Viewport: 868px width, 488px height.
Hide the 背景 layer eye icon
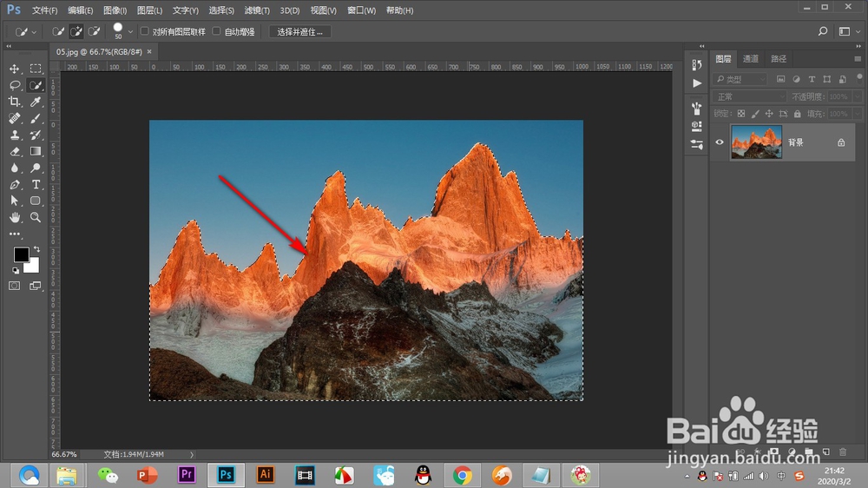719,142
